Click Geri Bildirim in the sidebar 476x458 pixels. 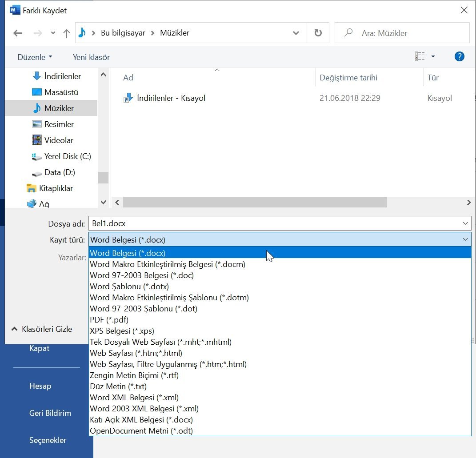point(50,413)
